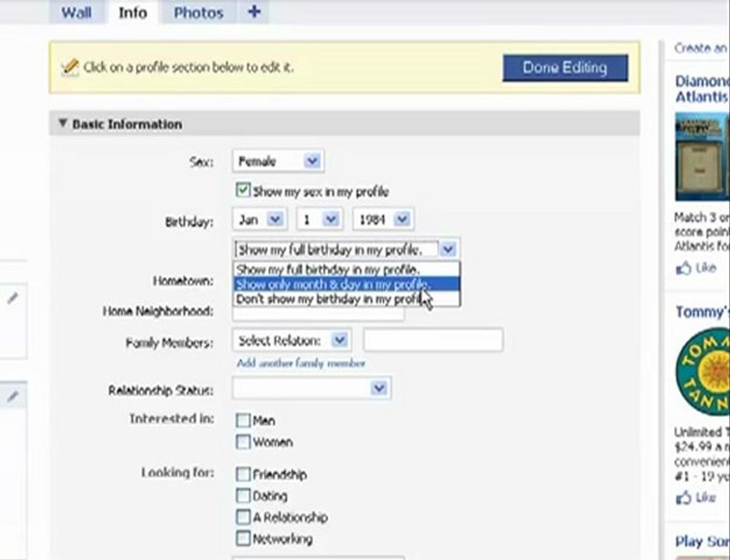The height and width of the screenshot is (560, 730).
Task: Open the Diamond Atlantis ad title link
Action: (702, 89)
